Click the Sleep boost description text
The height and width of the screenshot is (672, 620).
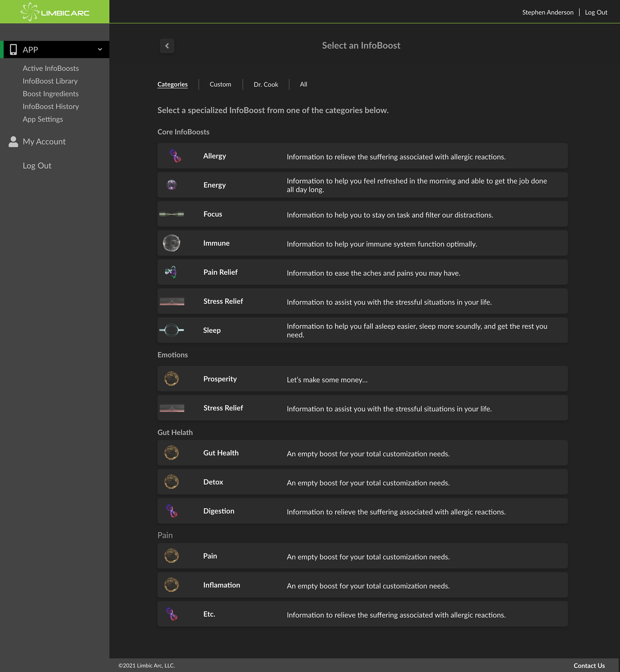[x=417, y=330]
